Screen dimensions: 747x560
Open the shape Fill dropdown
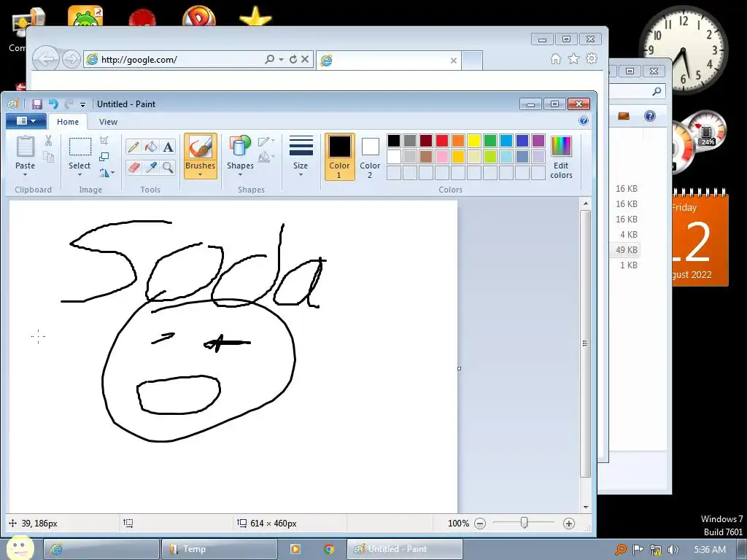[266, 156]
